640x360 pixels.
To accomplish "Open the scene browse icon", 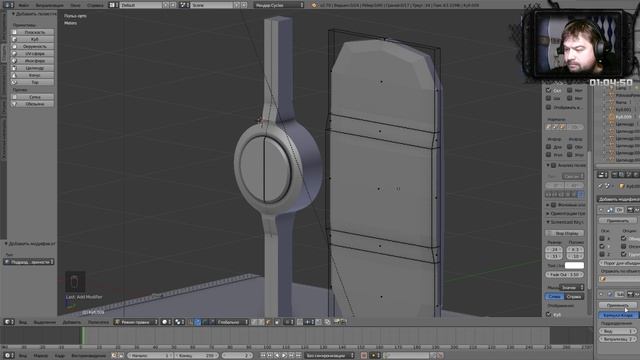I will tap(184, 5).
